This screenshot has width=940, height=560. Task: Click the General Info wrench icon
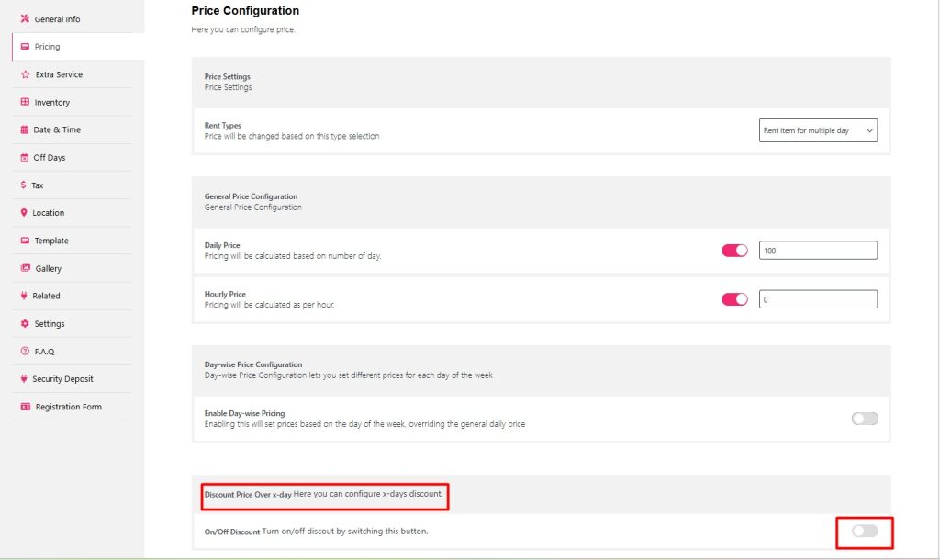tap(25, 19)
